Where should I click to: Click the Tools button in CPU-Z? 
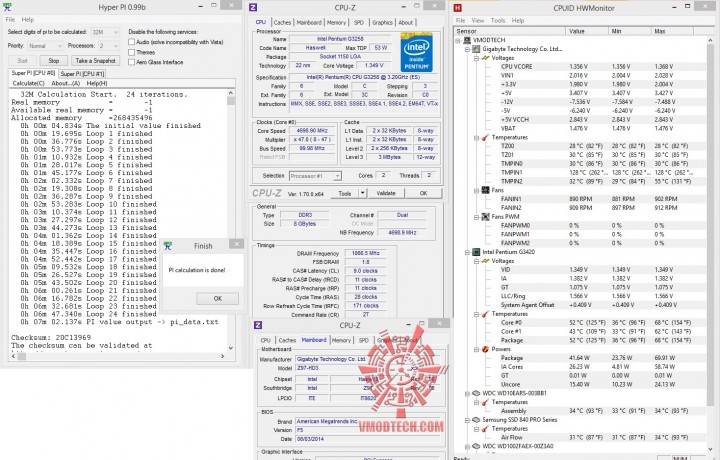click(x=345, y=193)
